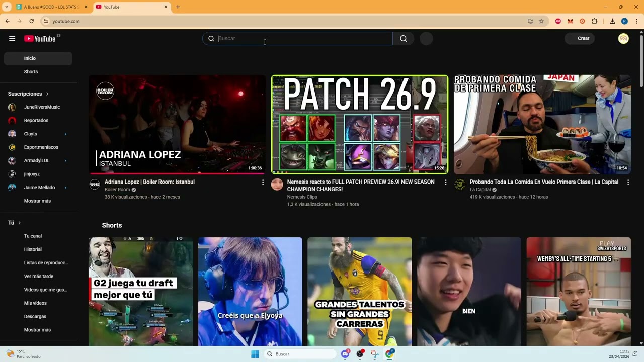644x362 pixels.
Task: Open options menu for the Adriana Lopez video
Action: click(263, 183)
